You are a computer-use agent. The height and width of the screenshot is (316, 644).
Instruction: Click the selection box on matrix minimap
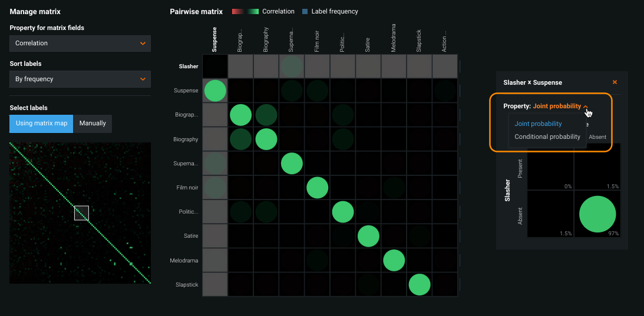pos(81,213)
